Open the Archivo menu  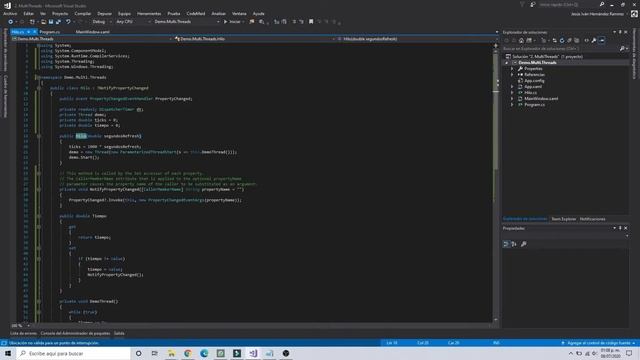[10, 13]
